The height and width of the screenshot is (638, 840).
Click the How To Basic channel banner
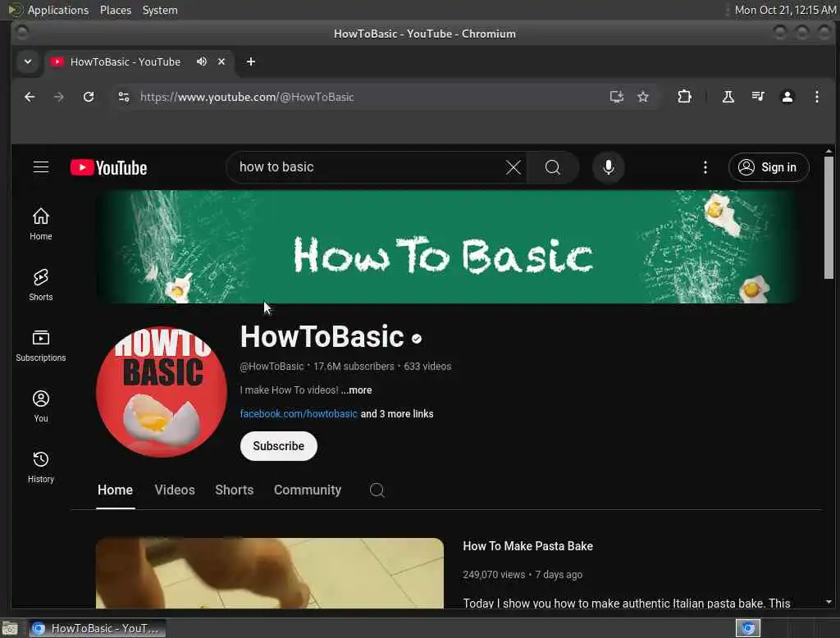pos(447,247)
